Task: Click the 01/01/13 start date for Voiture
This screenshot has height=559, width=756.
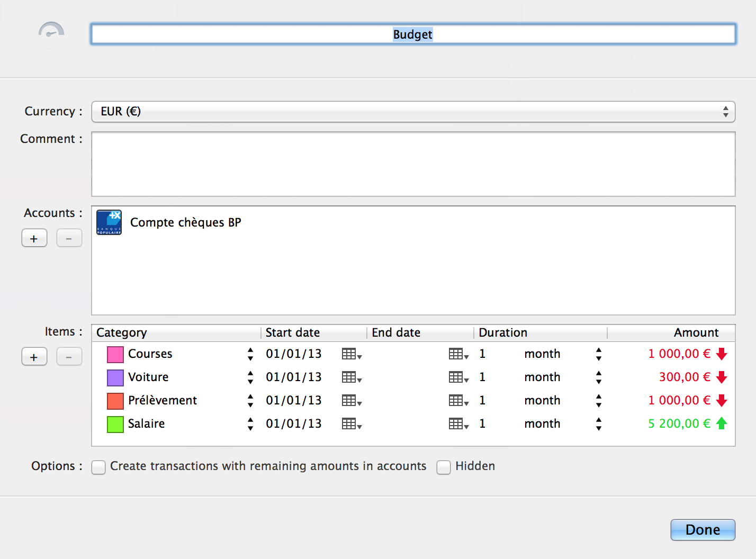Action: (x=294, y=377)
